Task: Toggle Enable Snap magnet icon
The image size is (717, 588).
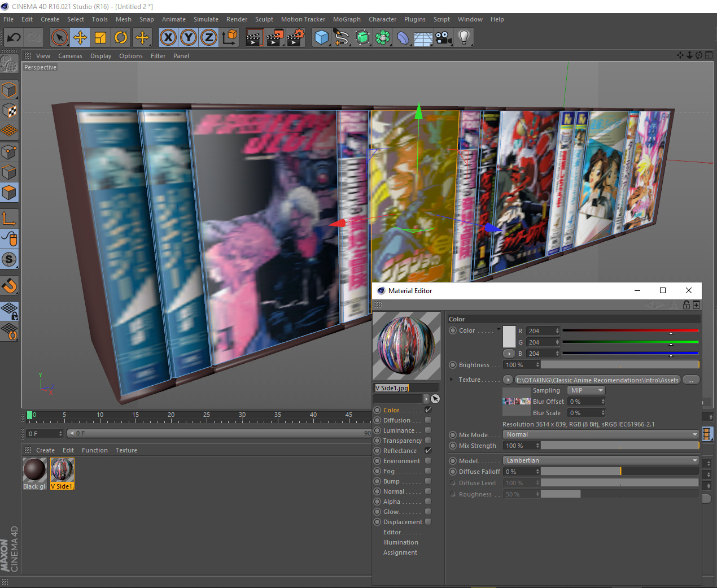Action: [9, 285]
